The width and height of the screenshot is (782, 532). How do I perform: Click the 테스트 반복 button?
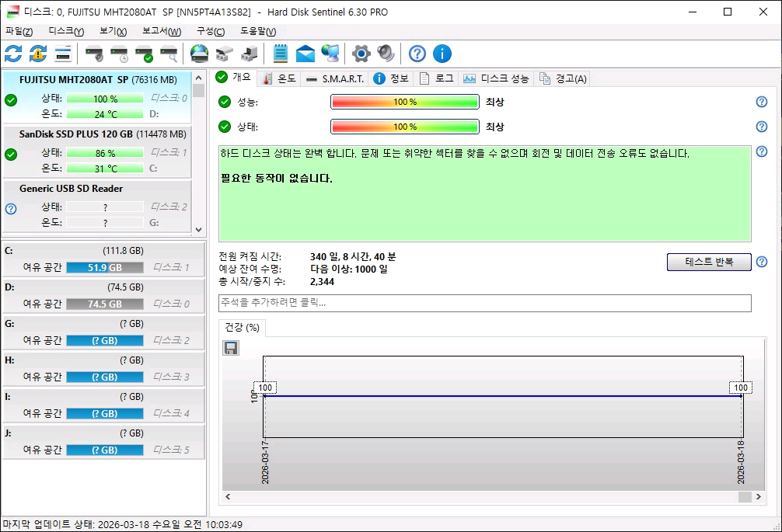coord(708,262)
